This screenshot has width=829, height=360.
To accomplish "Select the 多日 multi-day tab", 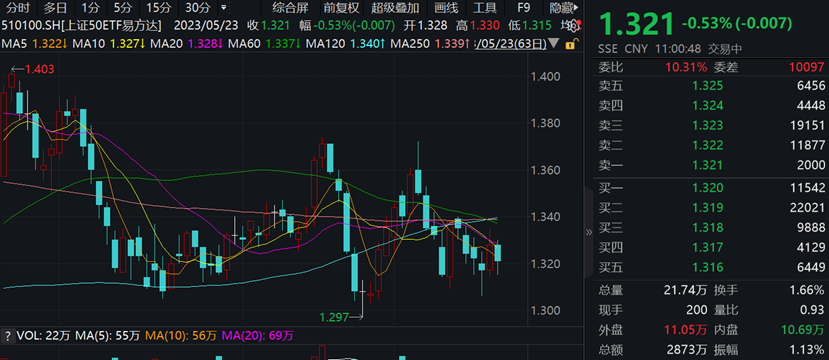I will tap(55, 8).
